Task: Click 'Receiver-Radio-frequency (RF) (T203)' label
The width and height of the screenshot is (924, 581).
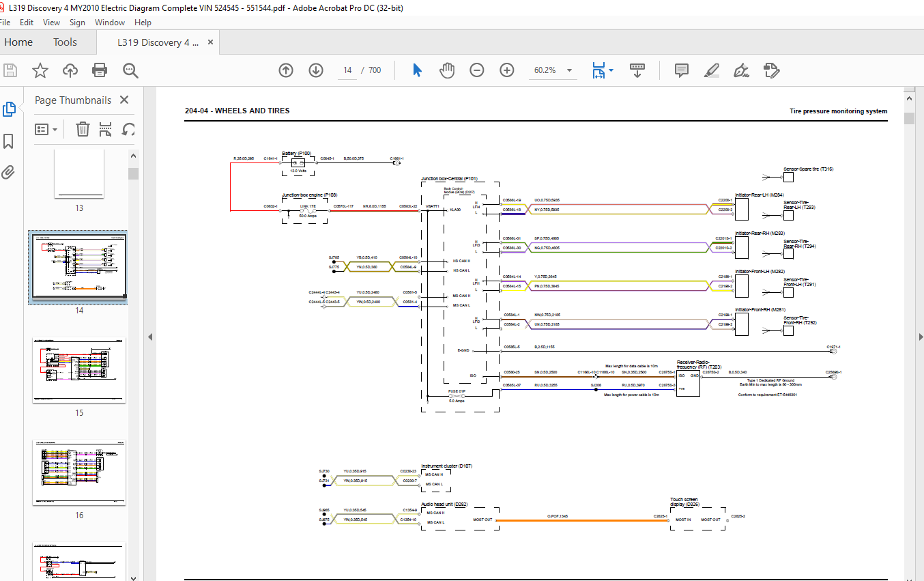Action: [699, 365]
